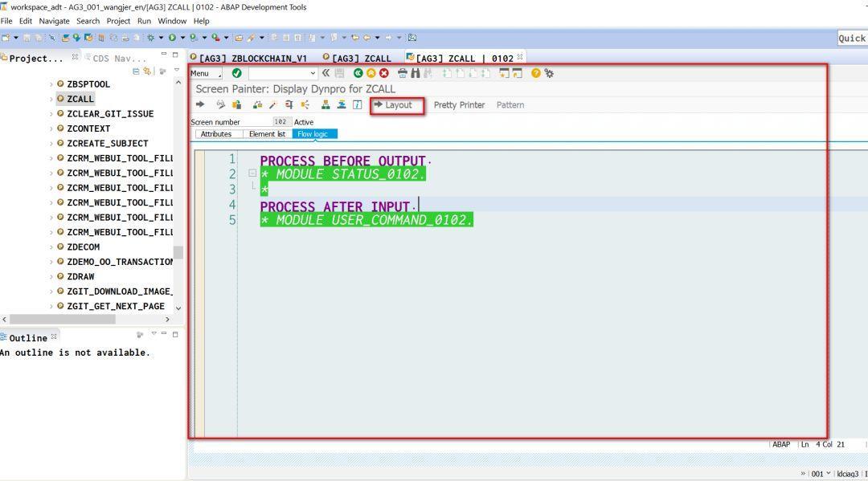Click the double-left-arrow collapse icon beside command field

pyautogui.click(x=326, y=73)
